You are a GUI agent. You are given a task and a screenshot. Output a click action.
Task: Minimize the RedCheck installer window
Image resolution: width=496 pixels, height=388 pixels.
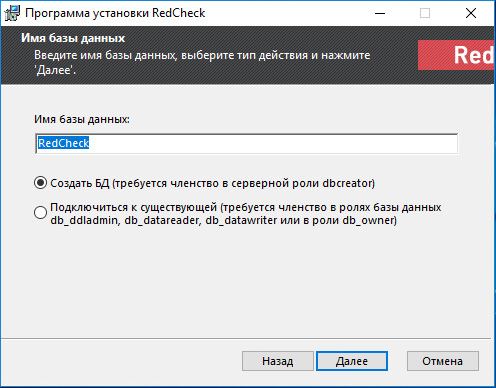380,13
